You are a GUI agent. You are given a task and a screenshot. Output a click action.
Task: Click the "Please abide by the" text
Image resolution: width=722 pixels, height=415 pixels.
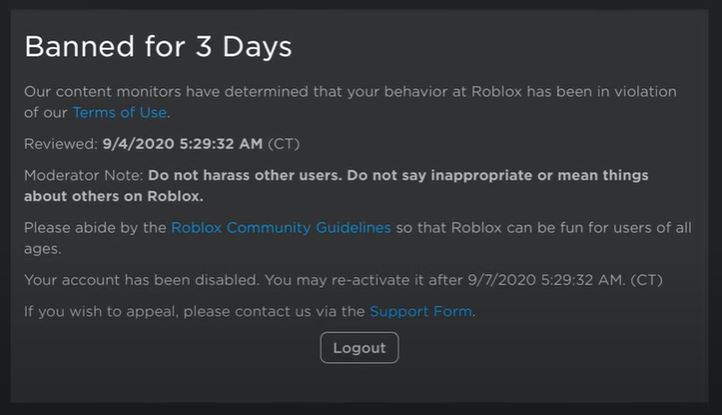click(95, 228)
